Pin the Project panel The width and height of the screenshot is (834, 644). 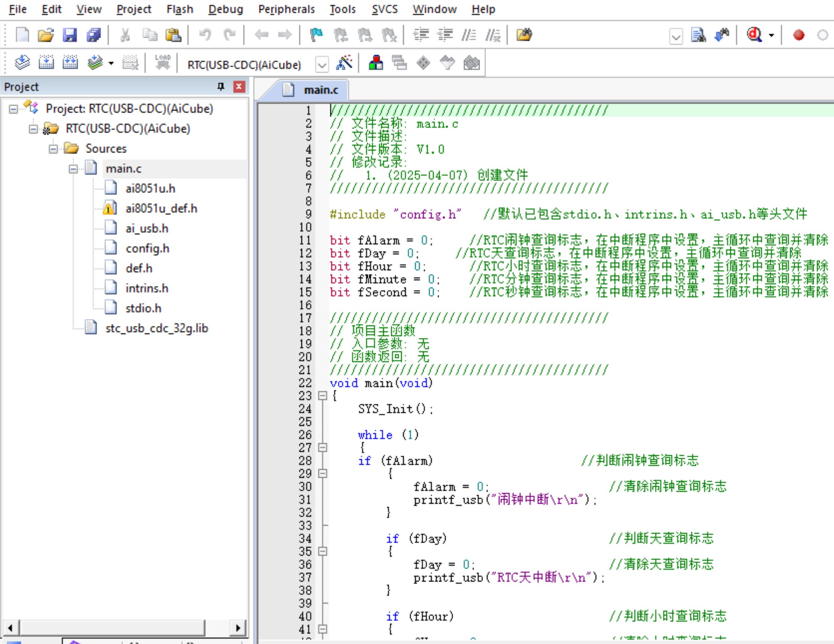[221, 87]
